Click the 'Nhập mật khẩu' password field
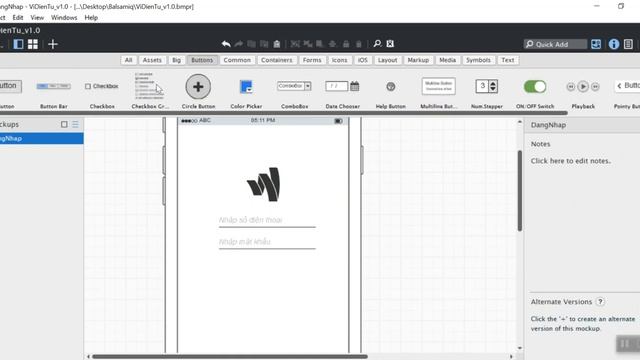 (267, 242)
